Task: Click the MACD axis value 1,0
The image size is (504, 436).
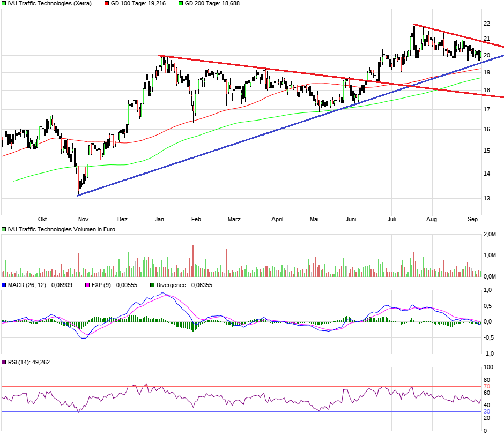Action: coord(488,290)
